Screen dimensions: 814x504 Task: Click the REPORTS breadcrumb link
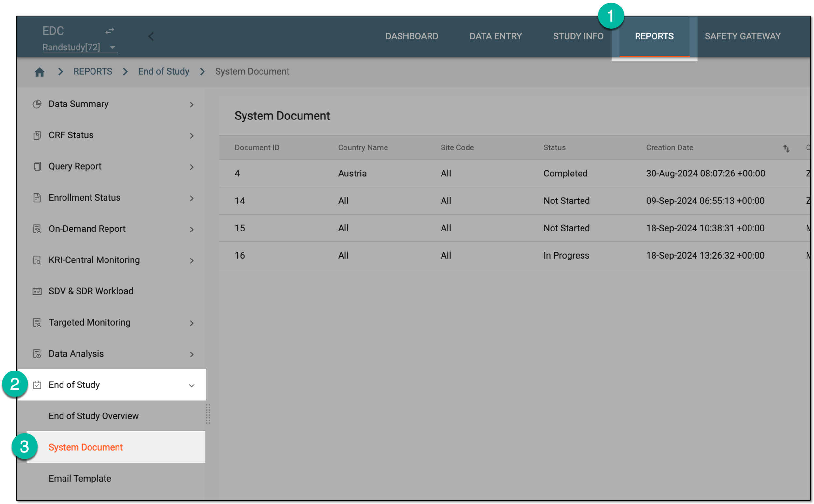click(93, 72)
